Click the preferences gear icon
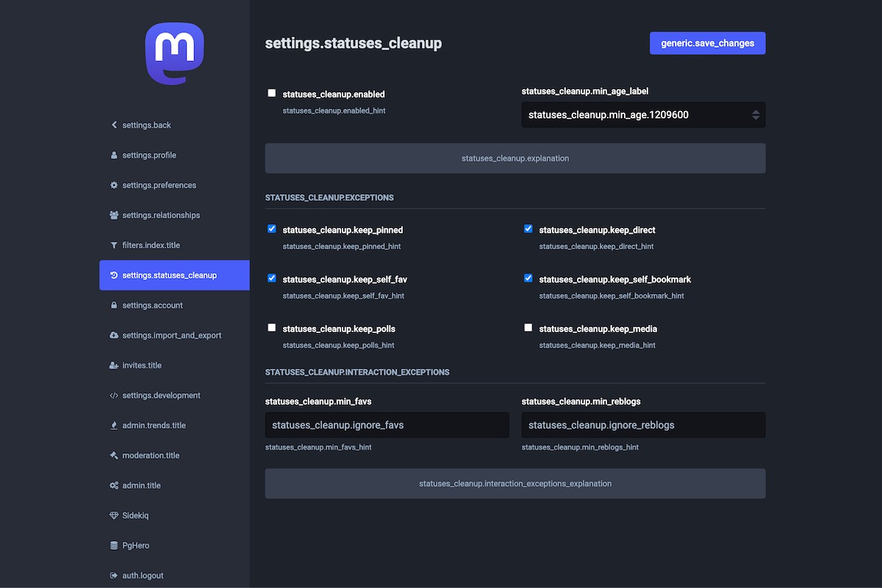 114,185
